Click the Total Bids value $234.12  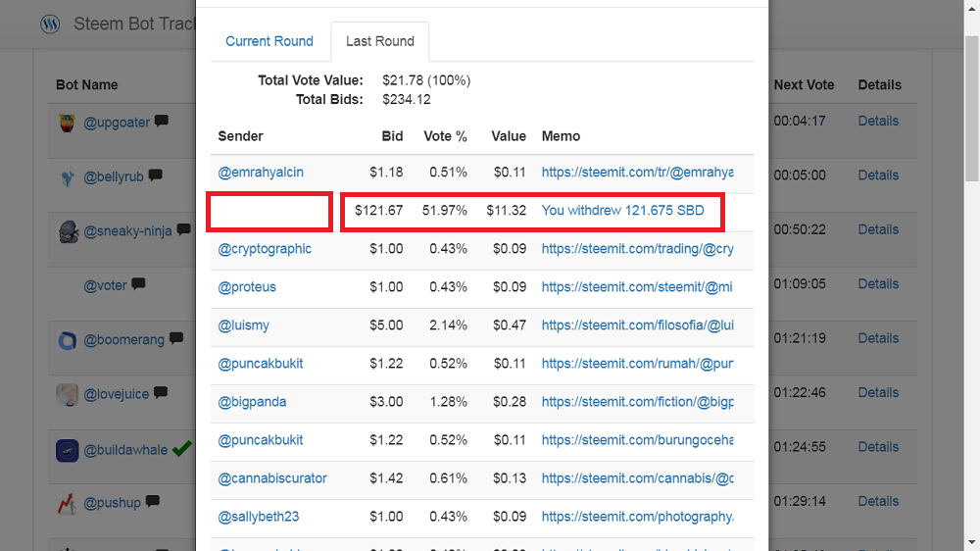click(x=407, y=99)
